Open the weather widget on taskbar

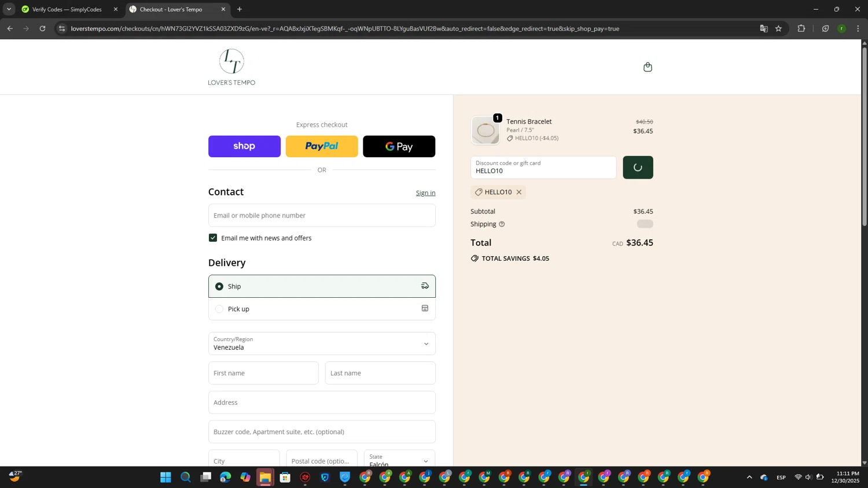point(16,476)
